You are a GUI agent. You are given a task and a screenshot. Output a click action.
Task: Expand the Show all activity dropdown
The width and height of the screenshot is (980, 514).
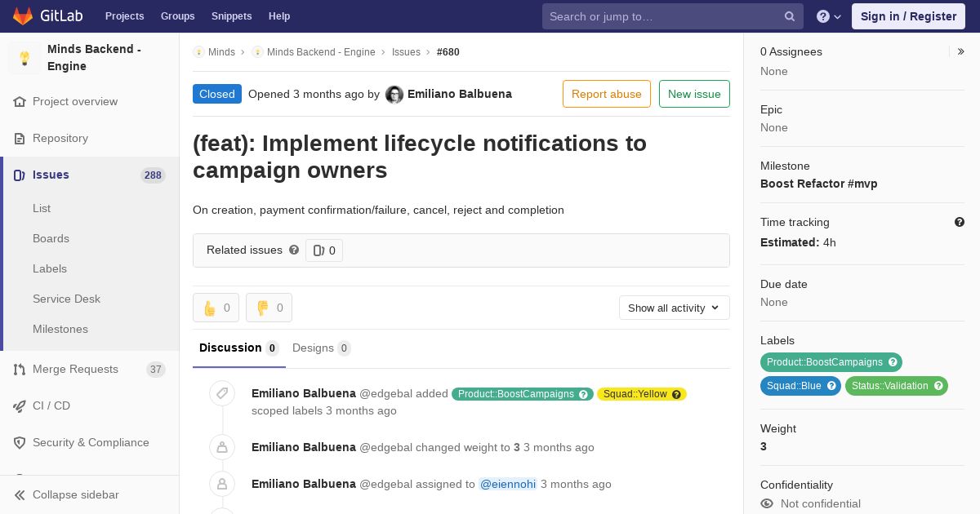(675, 308)
